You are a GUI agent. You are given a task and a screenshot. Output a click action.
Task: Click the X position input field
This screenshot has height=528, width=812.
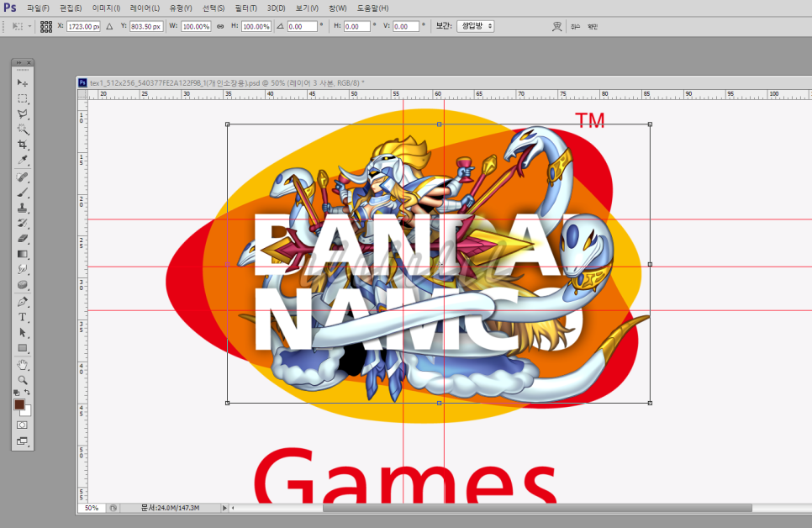[x=83, y=26]
